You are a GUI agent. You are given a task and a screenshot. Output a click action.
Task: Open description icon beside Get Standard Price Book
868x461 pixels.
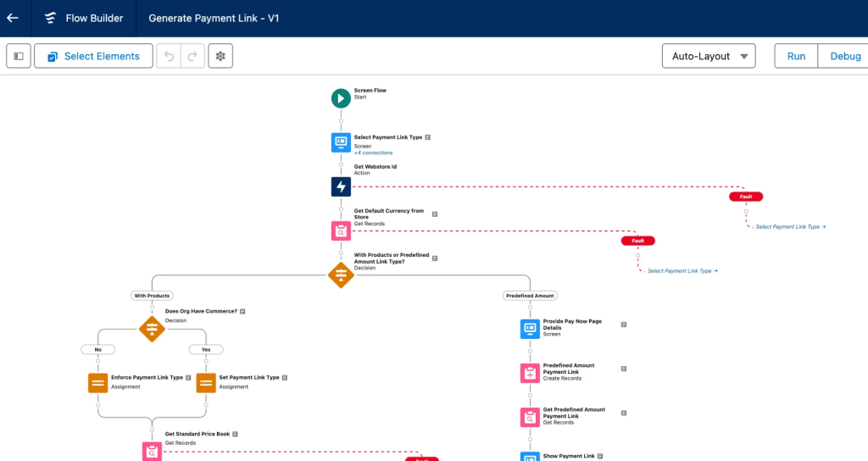click(x=236, y=435)
